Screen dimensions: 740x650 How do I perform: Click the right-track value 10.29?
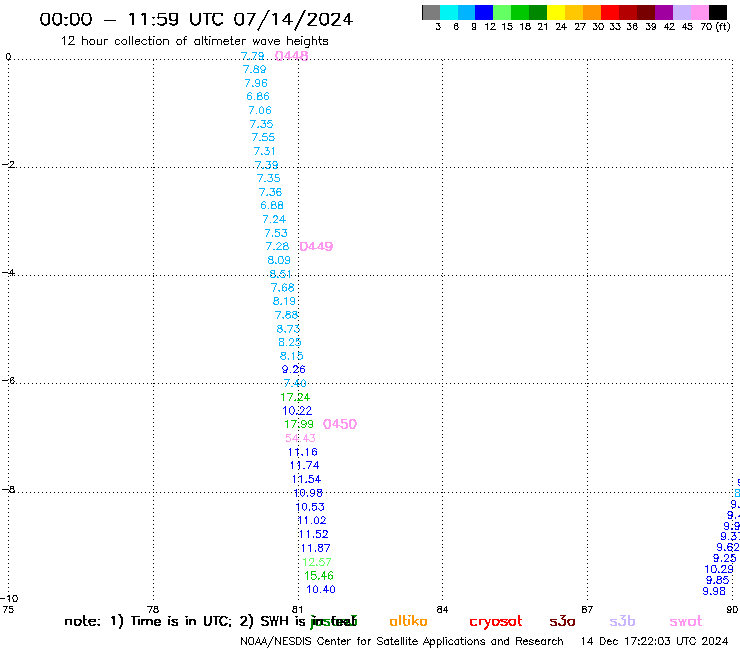coord(719,569)
